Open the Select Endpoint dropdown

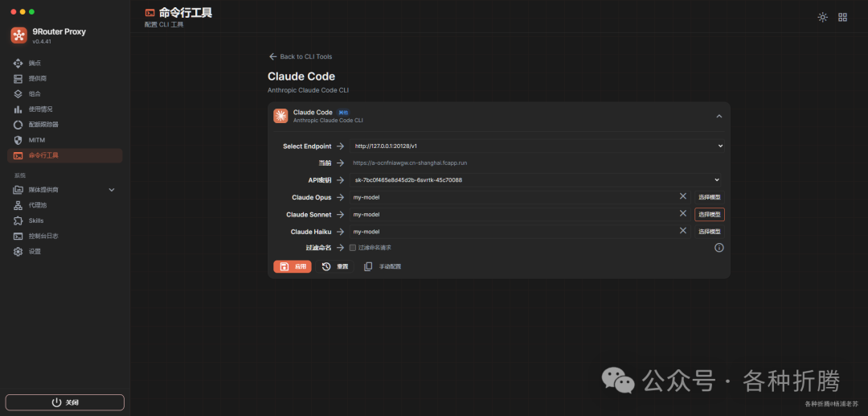537,146
